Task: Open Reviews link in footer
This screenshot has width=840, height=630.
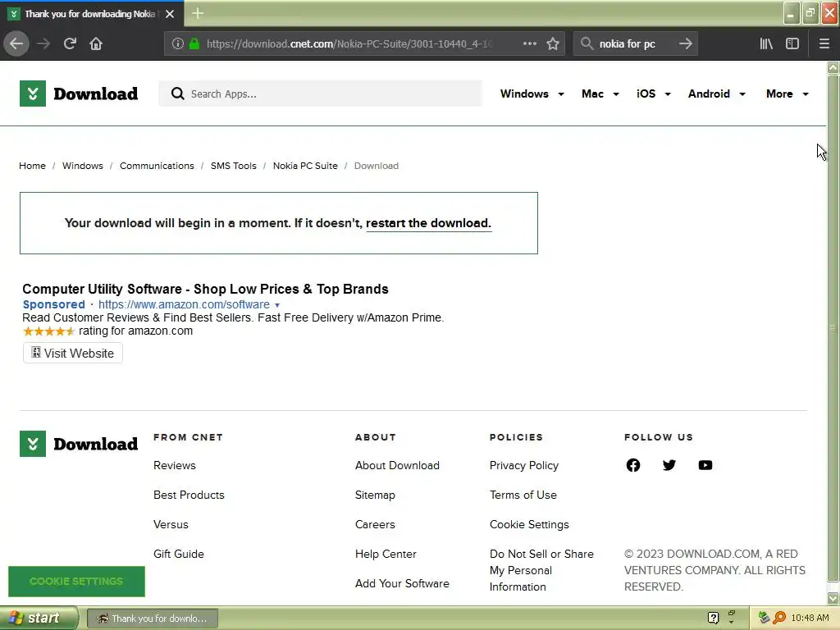Action: coord(175,466)
